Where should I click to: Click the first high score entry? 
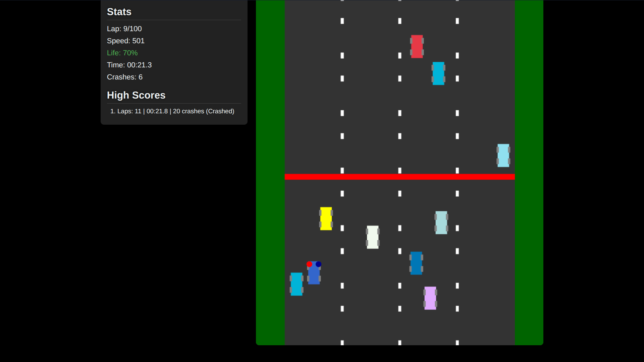pyautogui.click(x=172, y=111)
